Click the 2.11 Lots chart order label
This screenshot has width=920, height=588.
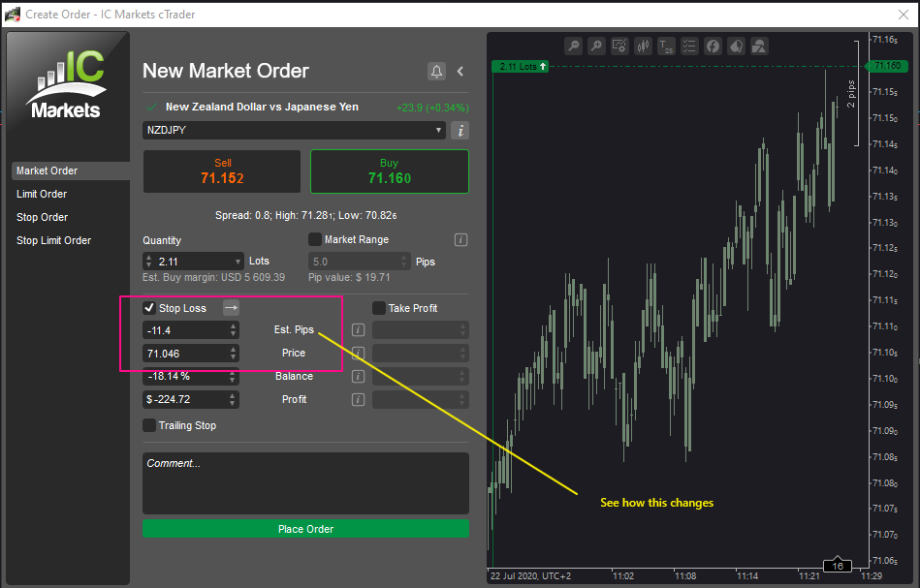(520, 66)
